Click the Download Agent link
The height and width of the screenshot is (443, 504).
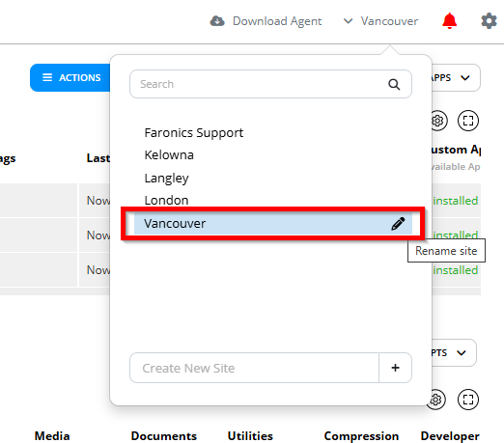click(x=277, y=21)
